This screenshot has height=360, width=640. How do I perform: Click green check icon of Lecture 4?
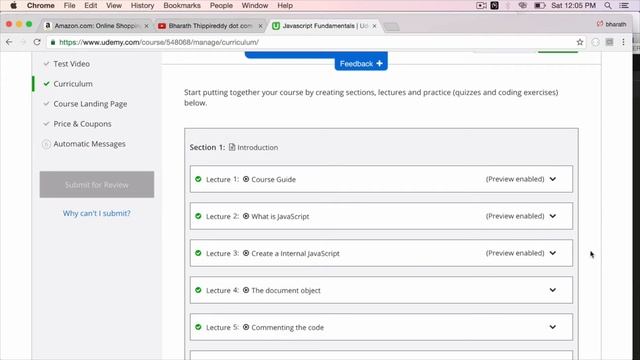198,290
